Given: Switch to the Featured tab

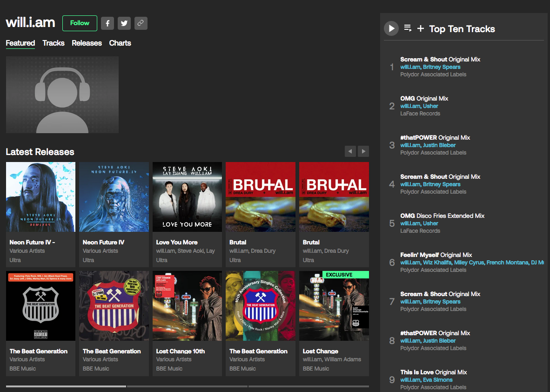Looking at the screenshot, I should pos(20,43).
